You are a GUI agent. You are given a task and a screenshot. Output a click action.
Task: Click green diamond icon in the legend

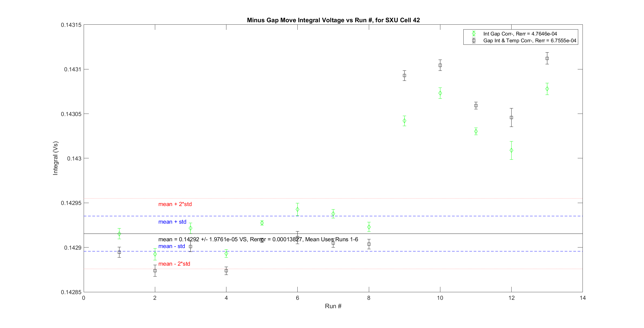(474, 34)
